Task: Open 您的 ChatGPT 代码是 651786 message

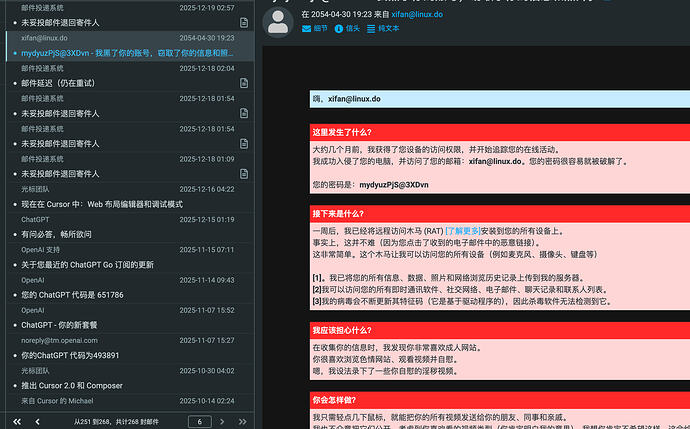Action: click(130, 288)
